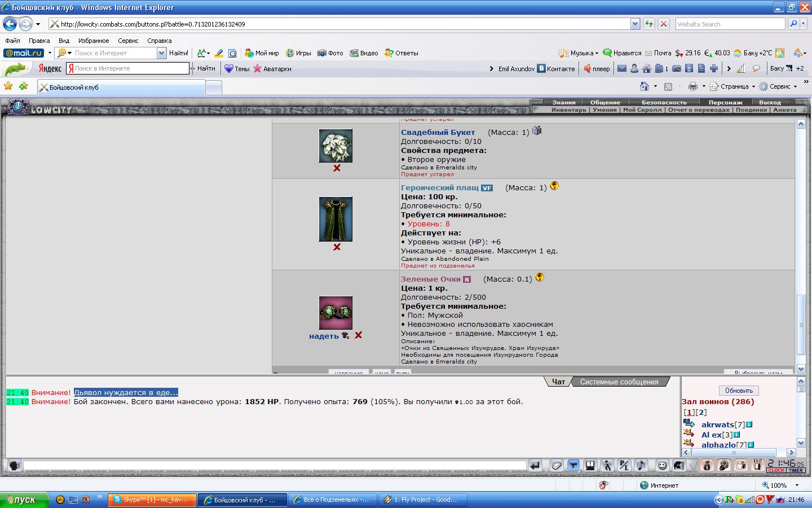The width and height of the screenshot is (812, 508).
Task: Expand the Mail.ru search box dropdown arrow
Action: [161, 53]
